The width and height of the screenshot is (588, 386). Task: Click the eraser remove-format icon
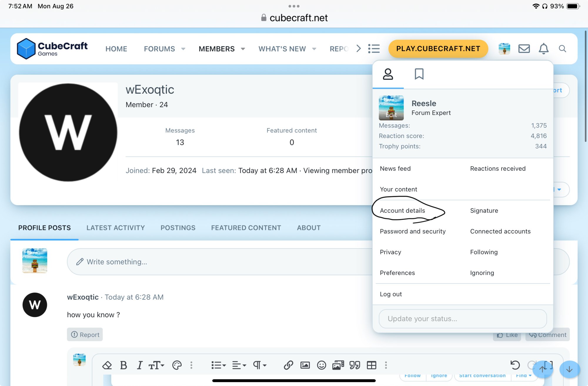pyautogui.click(x=107, y=365)
